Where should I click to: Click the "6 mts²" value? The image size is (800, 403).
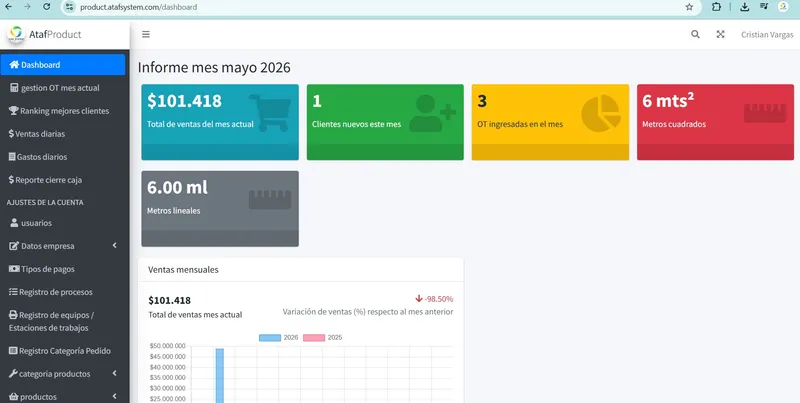(x=668, y=100)
